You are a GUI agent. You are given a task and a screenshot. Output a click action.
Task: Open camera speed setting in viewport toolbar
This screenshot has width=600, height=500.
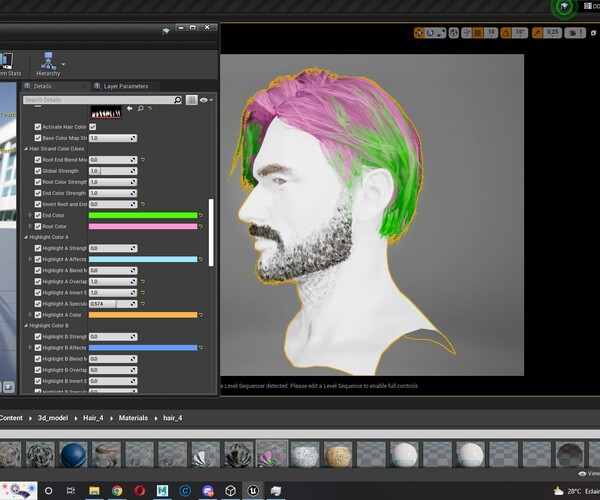coord(575,33)
